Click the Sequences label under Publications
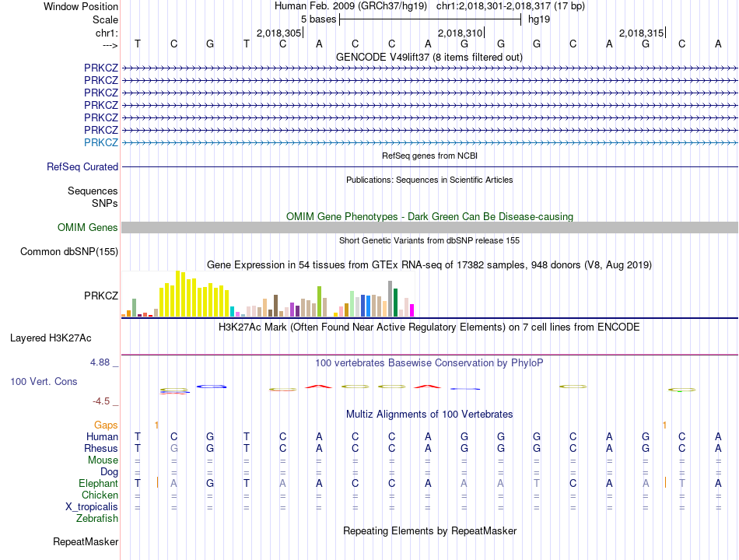 coord(93,191)
